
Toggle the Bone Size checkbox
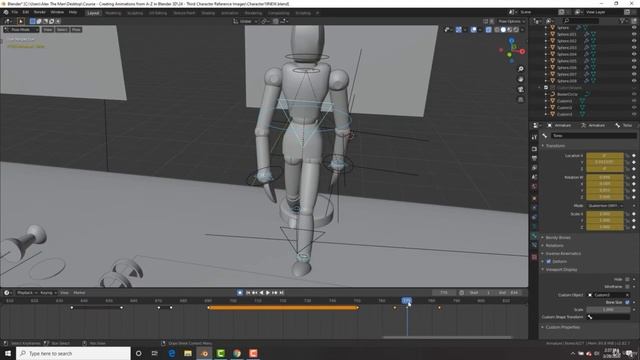(627, 302)
